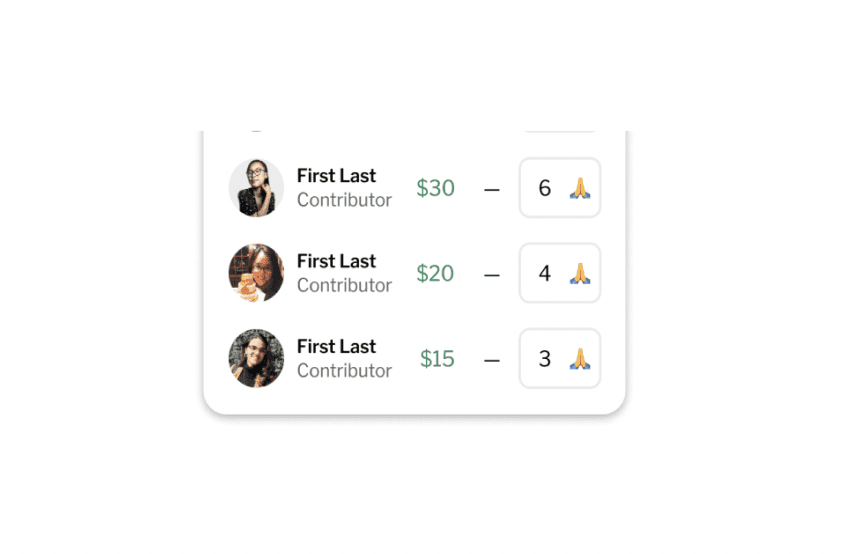Click Contributor label in the $15 row
The width and height of the screenshot is (842, 554).
pyautogui.click(x=344, y=370)
